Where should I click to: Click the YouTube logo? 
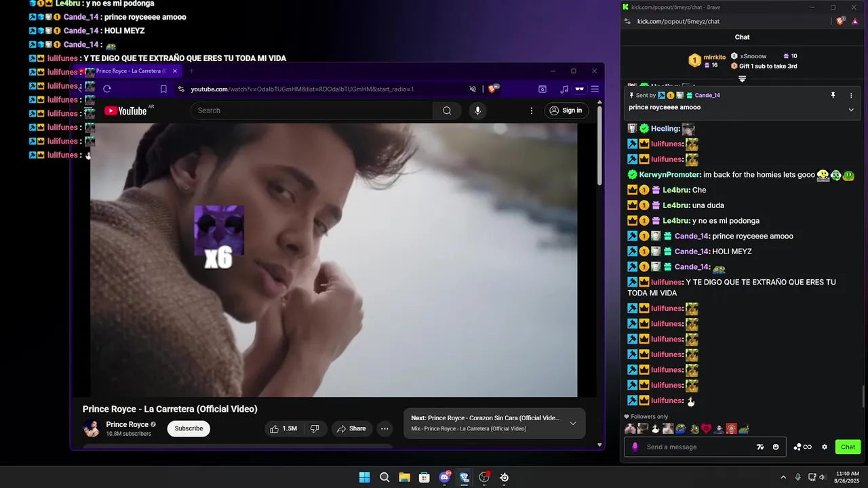125,110
